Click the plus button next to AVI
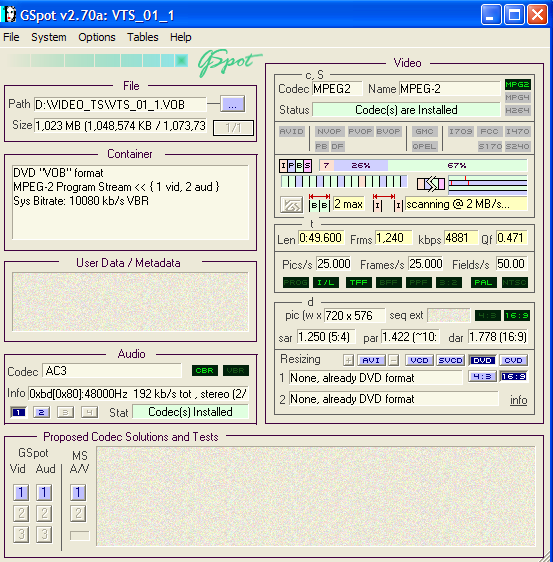Screen dimensions: 553x562 click(348, 360)
